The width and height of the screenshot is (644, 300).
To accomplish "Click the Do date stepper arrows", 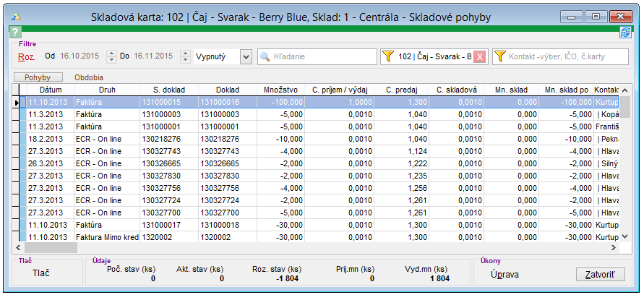I will 187,56.
